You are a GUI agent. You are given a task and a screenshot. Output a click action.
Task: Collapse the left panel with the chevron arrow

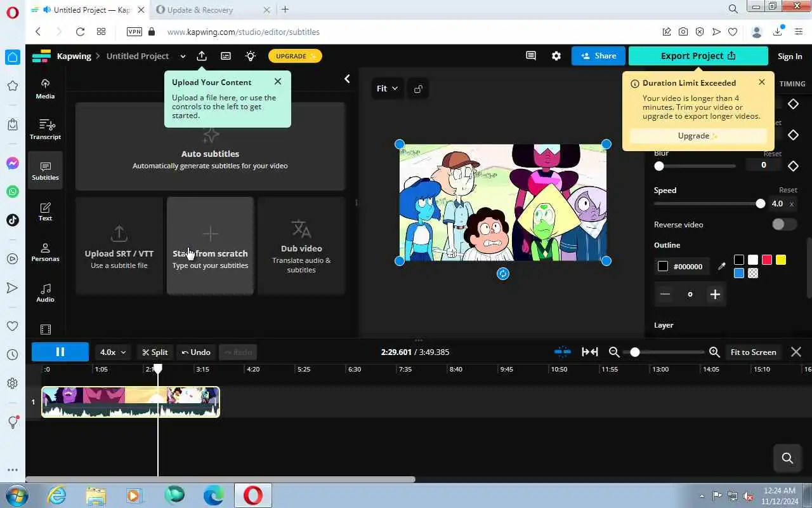click(x=347, y=79)
